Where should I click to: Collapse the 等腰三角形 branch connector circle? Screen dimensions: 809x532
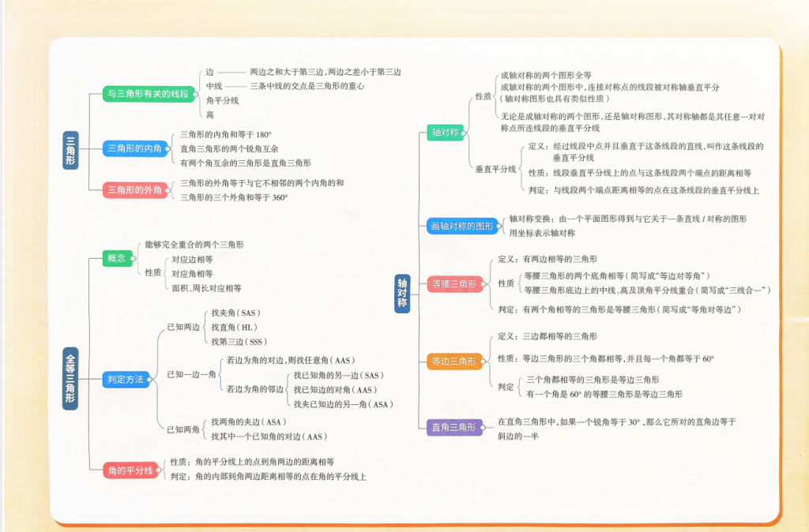click(x=484, y=283)
